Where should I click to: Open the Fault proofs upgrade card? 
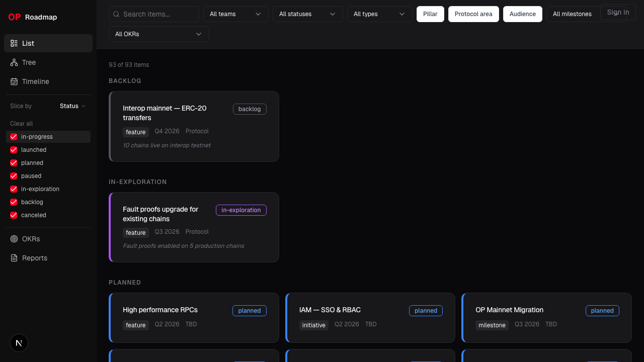(194, 227)
